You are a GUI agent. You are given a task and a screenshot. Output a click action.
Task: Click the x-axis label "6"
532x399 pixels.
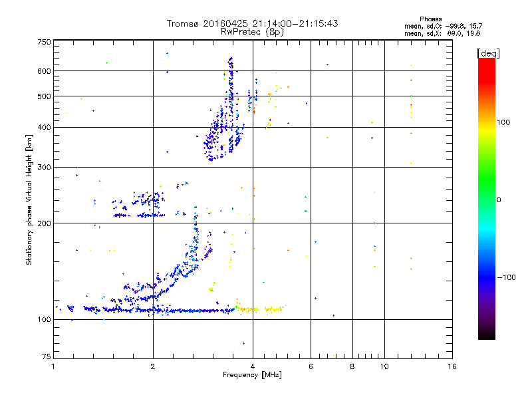(311, 366)
